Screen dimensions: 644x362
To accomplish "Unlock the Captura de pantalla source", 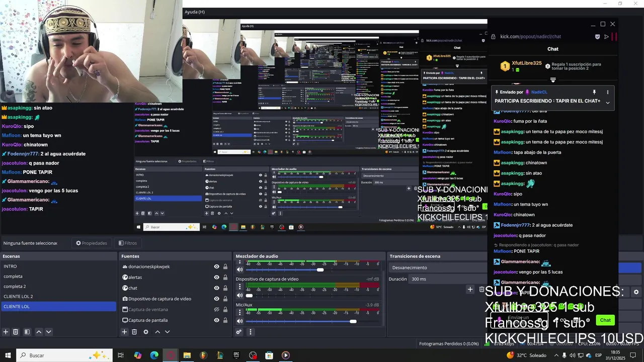I will pyautogui.click(x=225, y=320).
